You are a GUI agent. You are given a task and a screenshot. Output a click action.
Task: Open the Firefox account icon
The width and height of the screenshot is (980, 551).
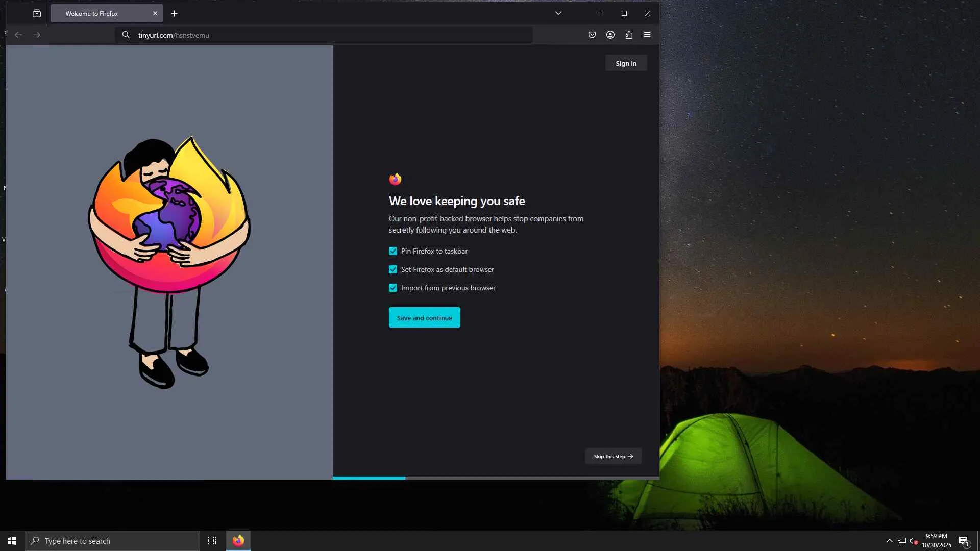(610, 35)
